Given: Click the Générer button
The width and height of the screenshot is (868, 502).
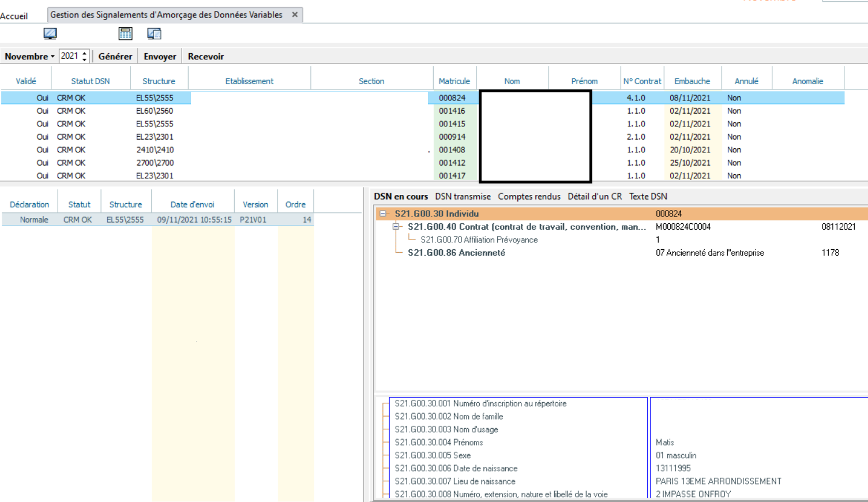Looking at the screenshot, I should pos(115,56).
